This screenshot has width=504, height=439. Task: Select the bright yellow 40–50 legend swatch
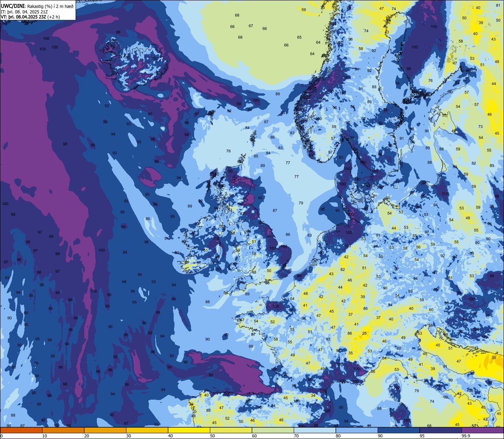pos(189,430)
